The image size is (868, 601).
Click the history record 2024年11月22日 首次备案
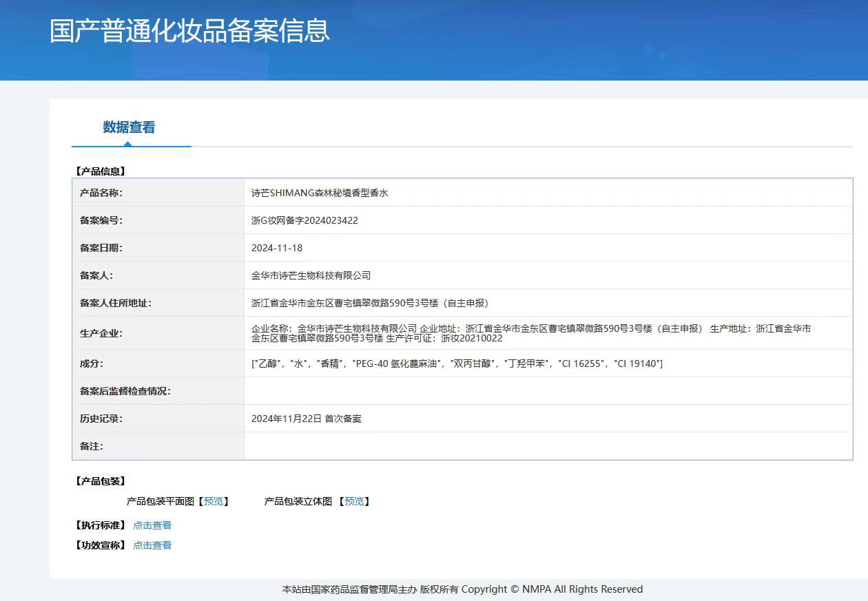[307, 419]
